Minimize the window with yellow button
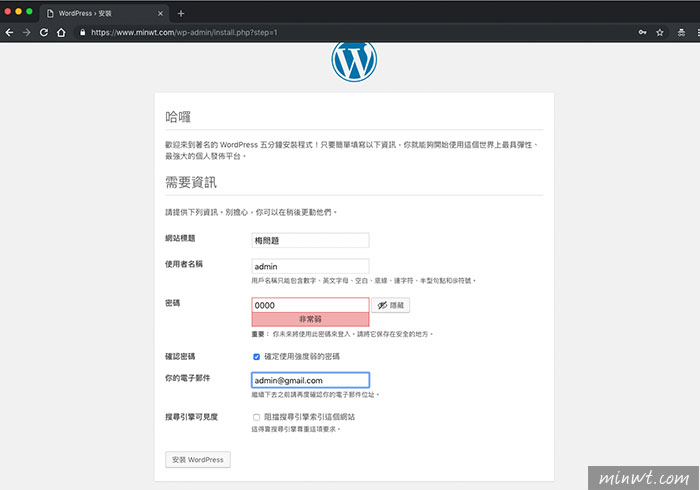Screen dimensions: 700x490 18,12
